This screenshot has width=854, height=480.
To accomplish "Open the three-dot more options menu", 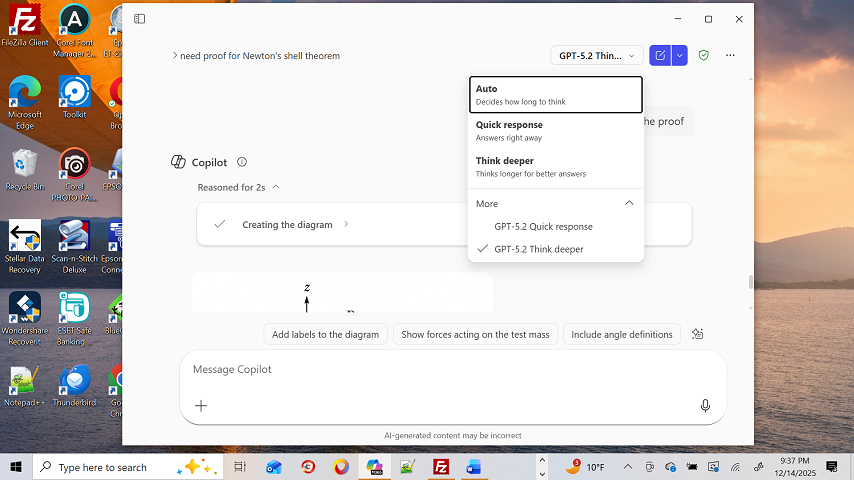I will pyautogui.click(x=731, y=56).
